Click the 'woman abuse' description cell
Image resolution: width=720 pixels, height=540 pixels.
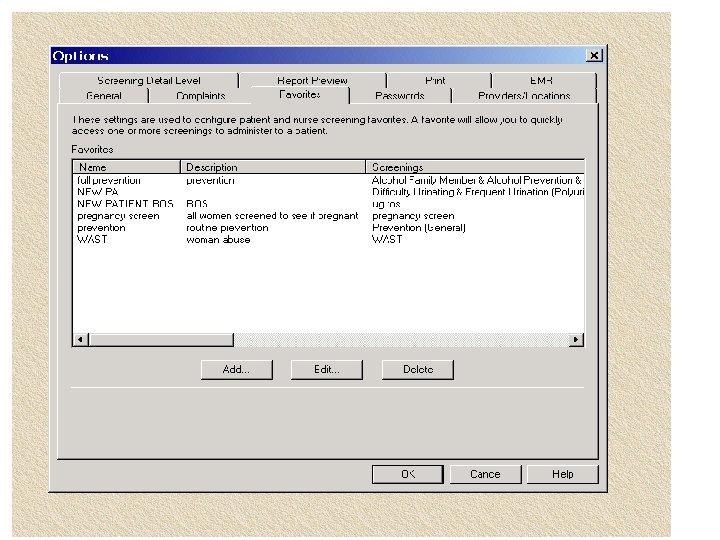pos(218,240)
